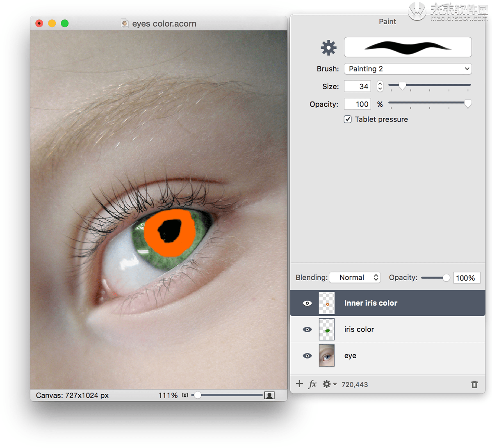Open the Blending Normal mode popup

click(355, 278)
